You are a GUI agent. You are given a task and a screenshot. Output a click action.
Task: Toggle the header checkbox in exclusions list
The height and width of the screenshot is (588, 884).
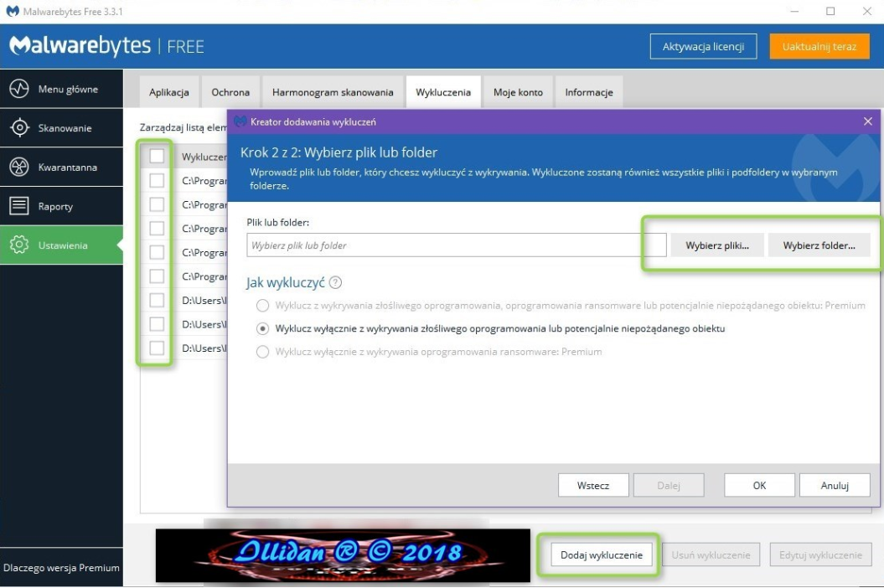tap(157, 156)
